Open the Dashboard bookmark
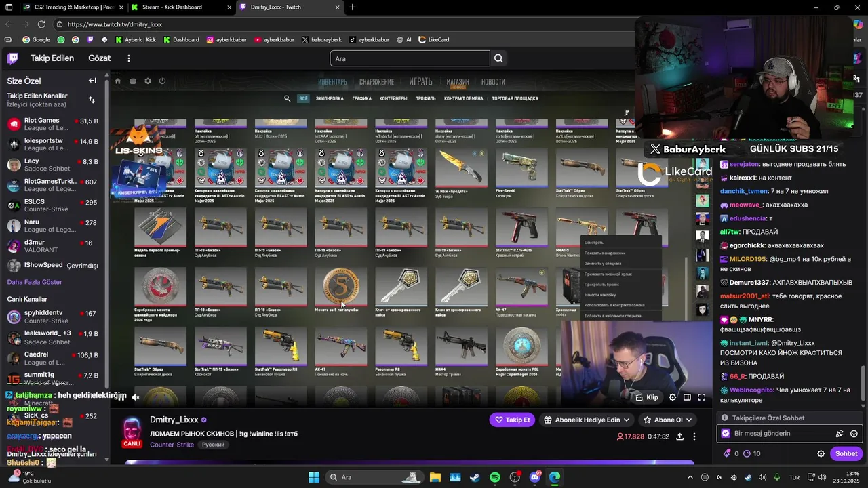 pyautogui.click(x=180, y=40)
